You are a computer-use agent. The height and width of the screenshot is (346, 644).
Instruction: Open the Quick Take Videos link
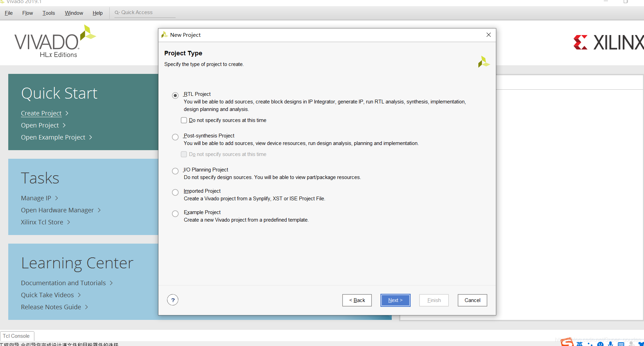tap(47, 295)
